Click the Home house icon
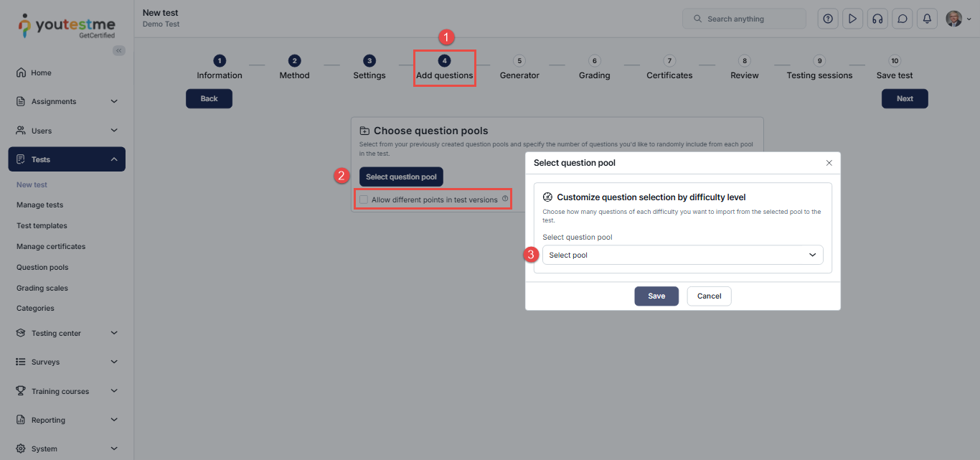980x460 pixels. [21, 72]
